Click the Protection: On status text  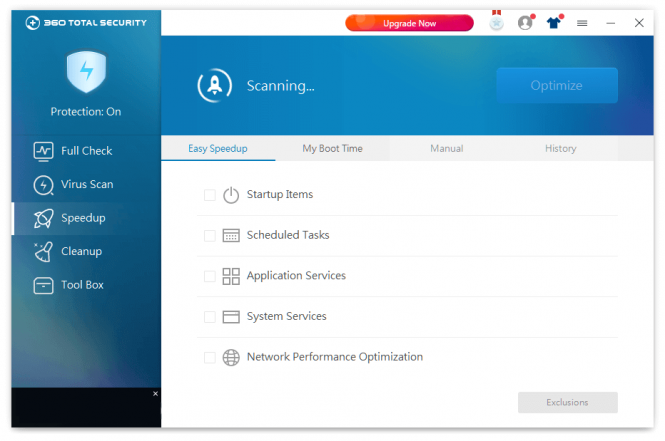(x=86, y=112)
